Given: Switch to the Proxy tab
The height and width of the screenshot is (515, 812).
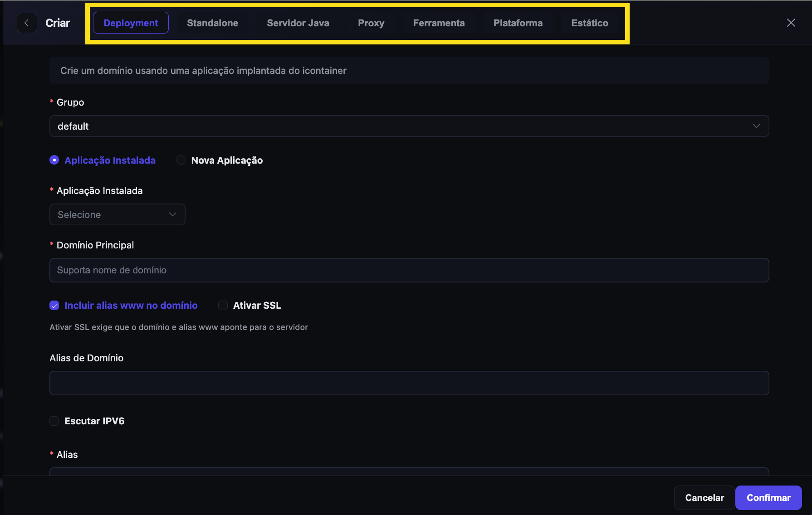Looking at the screenshot, I should (x=371, y=23).
